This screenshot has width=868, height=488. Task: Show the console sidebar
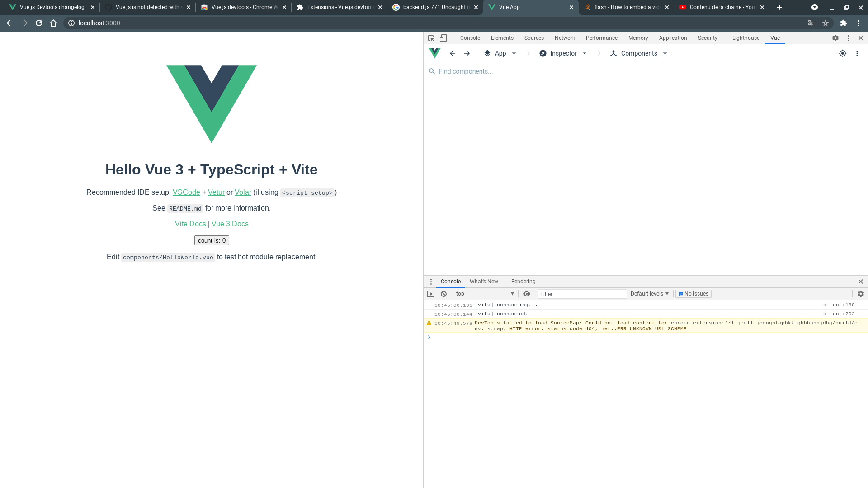point(431,294)
